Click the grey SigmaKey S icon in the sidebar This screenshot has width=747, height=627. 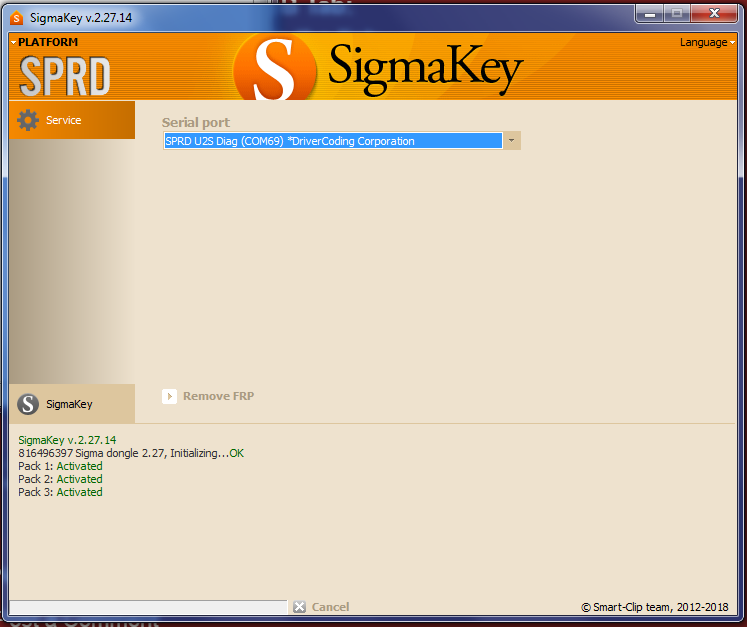tap(28, 404)
